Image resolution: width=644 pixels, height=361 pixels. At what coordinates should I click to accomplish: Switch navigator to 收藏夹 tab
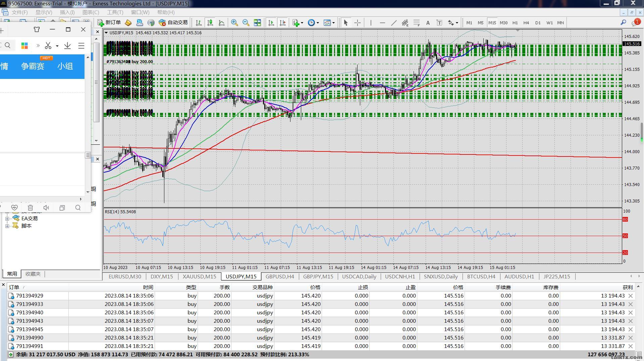[x=33, y=274]
